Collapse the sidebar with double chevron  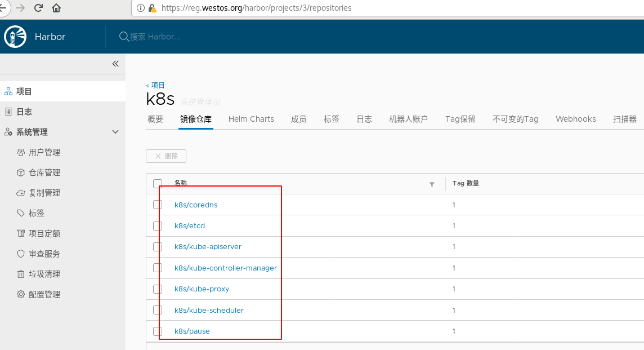point(115,64)
